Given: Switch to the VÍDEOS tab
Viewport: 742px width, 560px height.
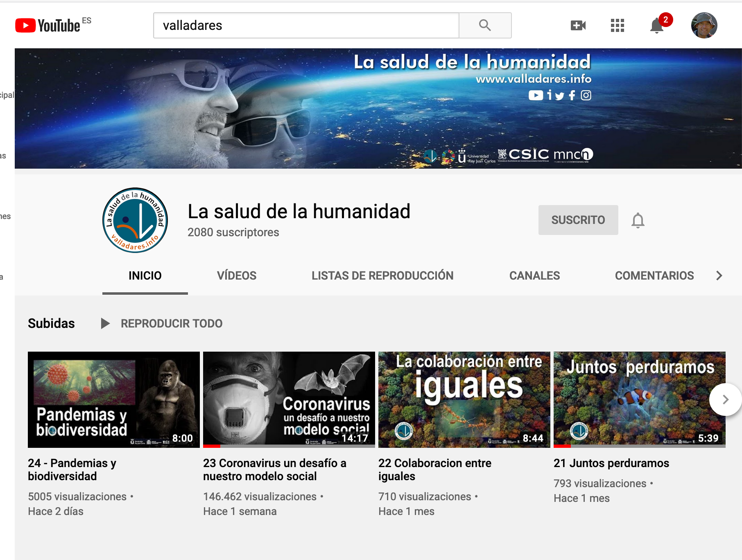Looking at the screenshot, I should tap(237, 275).
